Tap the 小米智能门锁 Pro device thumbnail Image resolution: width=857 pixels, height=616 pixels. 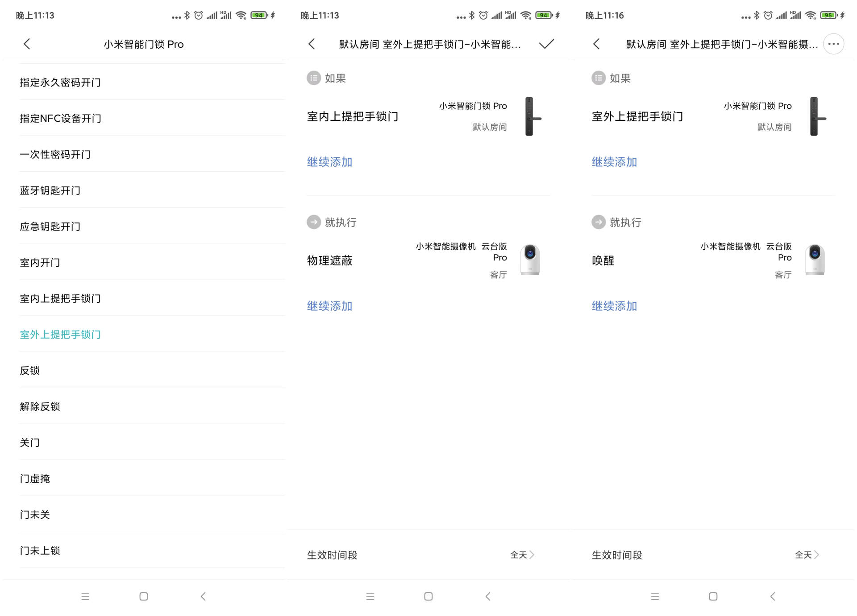coord(530,116)
